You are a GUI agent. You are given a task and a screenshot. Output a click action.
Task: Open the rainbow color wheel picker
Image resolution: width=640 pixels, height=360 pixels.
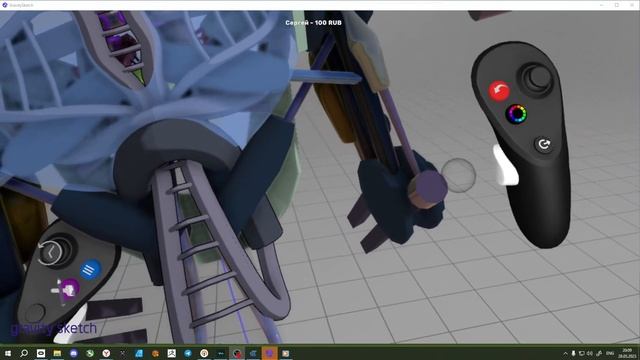[x=516, y=114]
